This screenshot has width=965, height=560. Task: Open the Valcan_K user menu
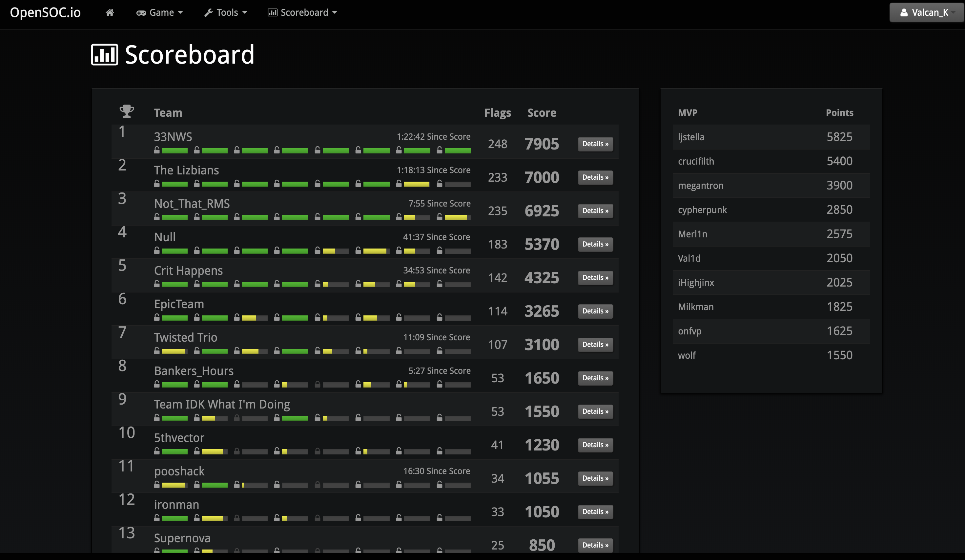tap(927, 13)
